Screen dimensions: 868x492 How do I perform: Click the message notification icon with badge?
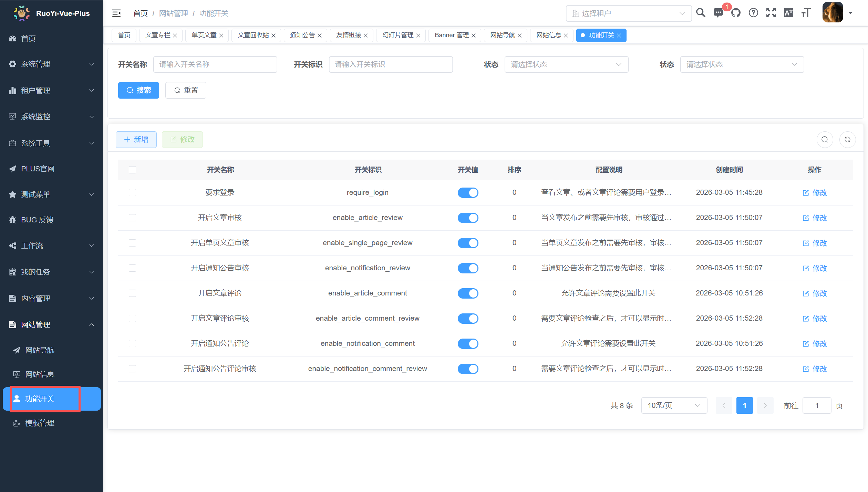pyautogui.click(x=718, y=13)
